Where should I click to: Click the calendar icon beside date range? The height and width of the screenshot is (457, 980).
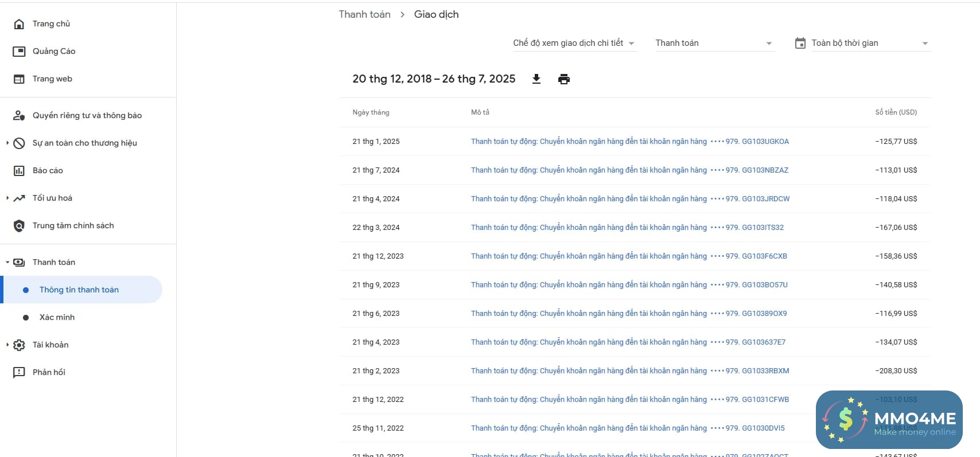tap(800, 43)
